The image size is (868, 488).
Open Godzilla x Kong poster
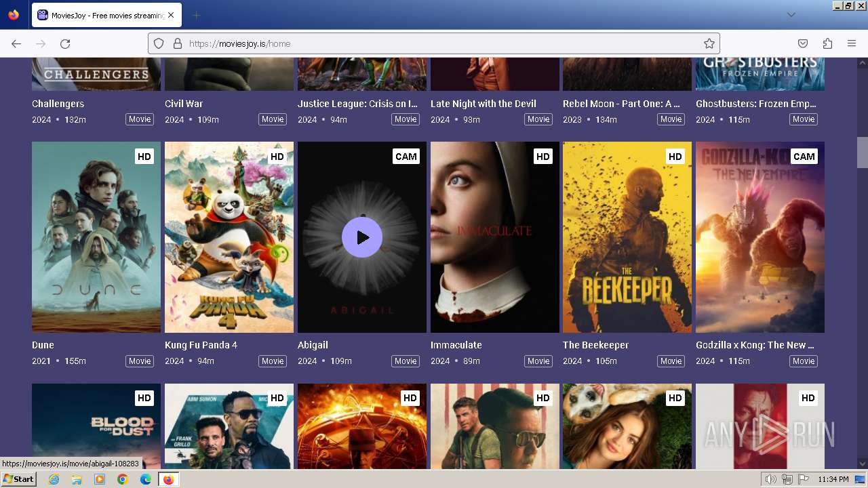760,237
